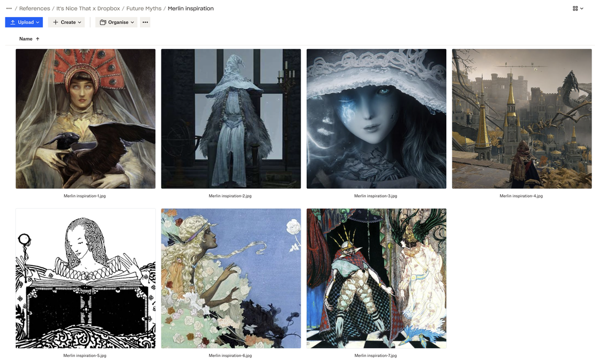
Task: Select file name Merlin inspiration-6.jpg
Action: tap(230, 356)
